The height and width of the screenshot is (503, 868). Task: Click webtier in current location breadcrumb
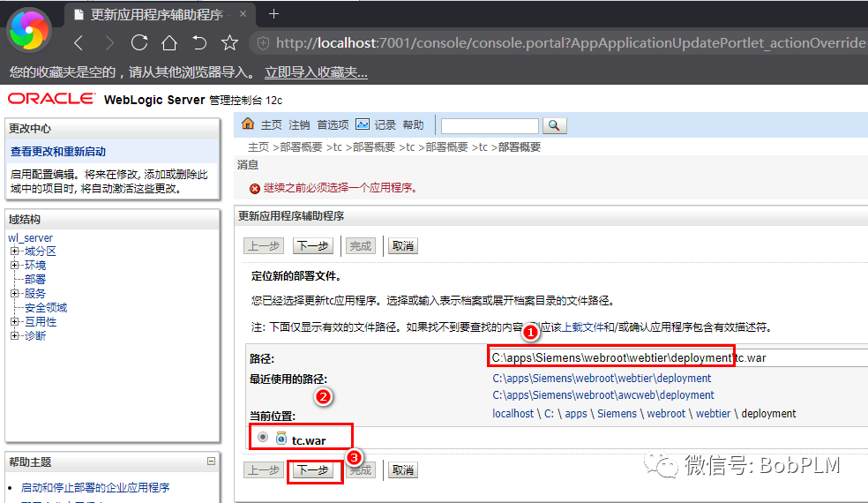pos(713,413)
